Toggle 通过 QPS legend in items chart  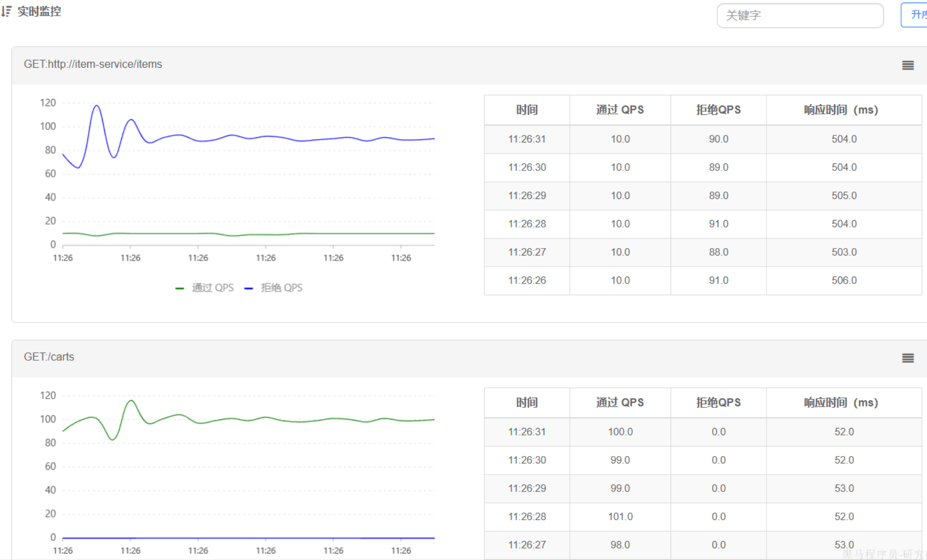pos(205,288)
